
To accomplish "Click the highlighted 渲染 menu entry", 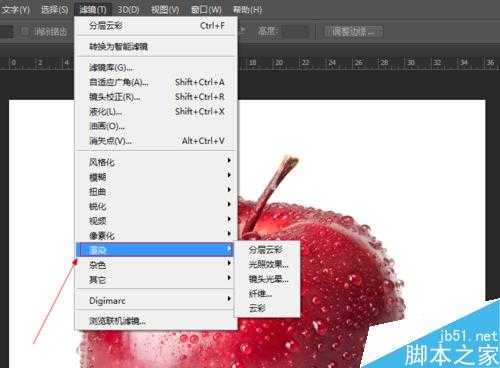I will click(155, 250).
